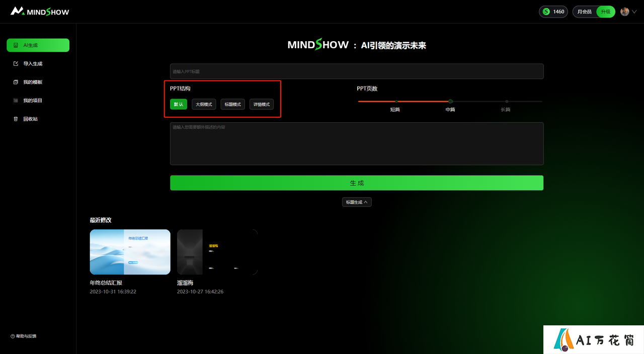The image size is (644, 354).
Task: Click the green 生成 button
Action: click(x=357, y=183)
